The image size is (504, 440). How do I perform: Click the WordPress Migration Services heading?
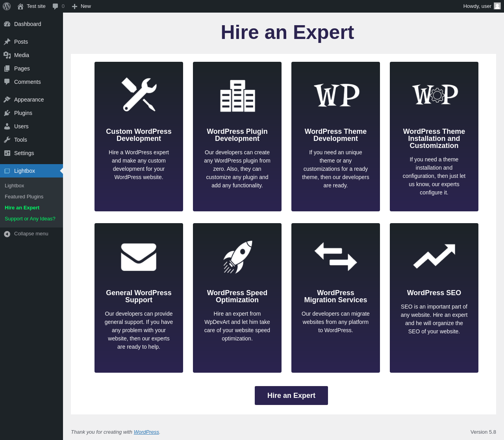335,296
